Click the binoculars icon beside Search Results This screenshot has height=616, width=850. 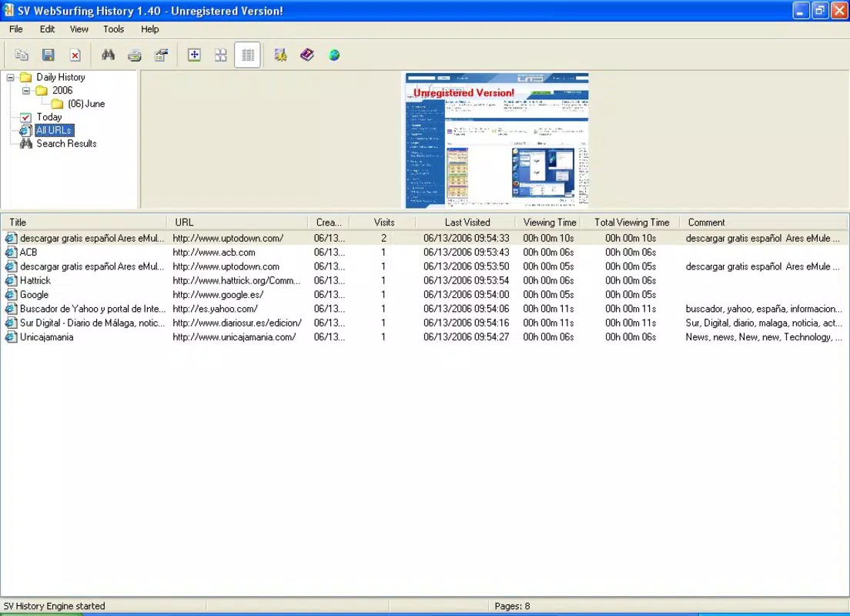click(25, 144)
